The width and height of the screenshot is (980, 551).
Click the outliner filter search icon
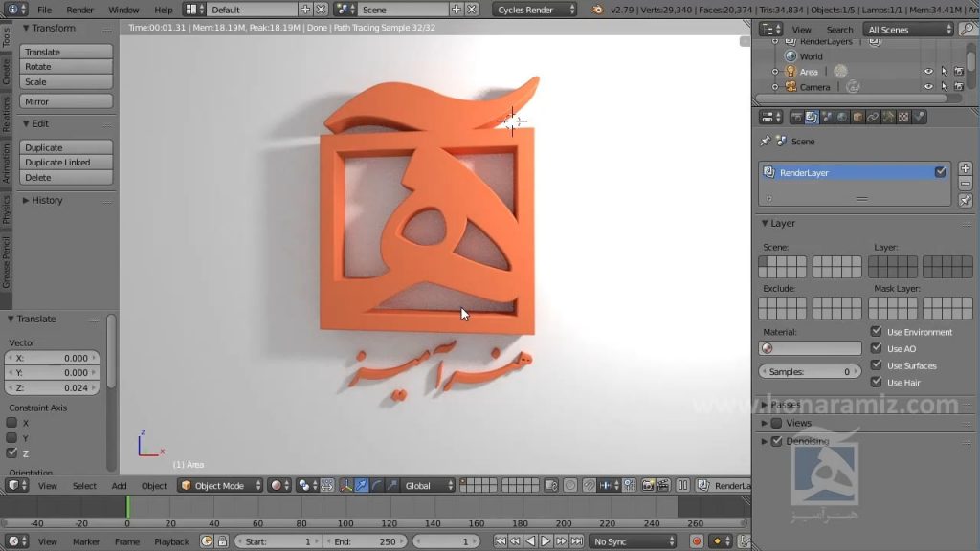tap(968, 29)
